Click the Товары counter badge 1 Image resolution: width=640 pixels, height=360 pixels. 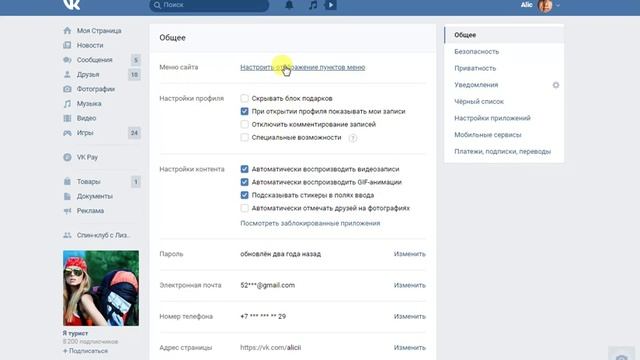[x=136, y=182]
